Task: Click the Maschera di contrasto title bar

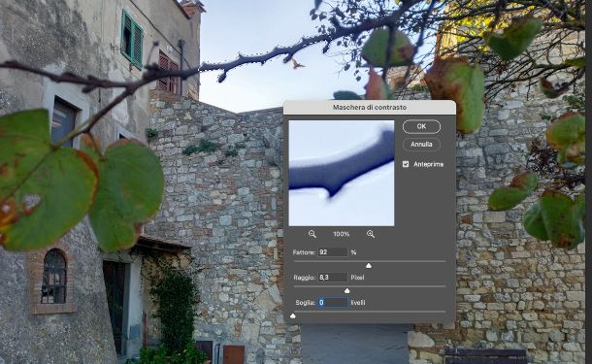Action: point(370,107)
